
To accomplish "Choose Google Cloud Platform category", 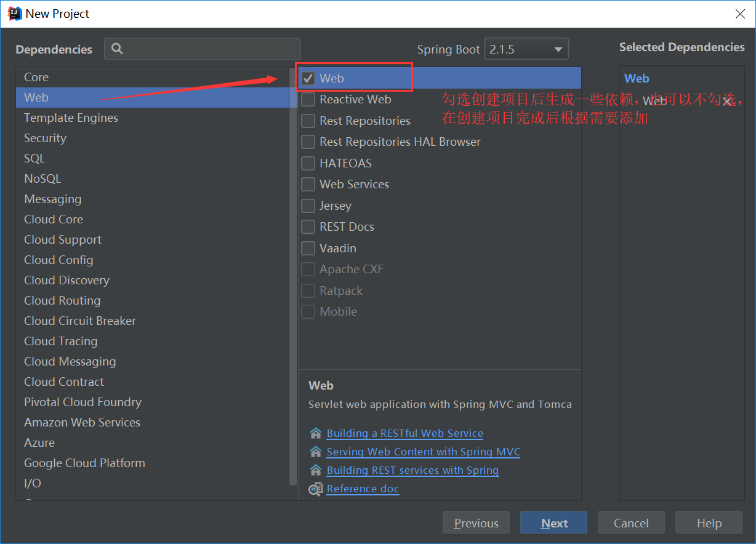I will pos(153,463).
